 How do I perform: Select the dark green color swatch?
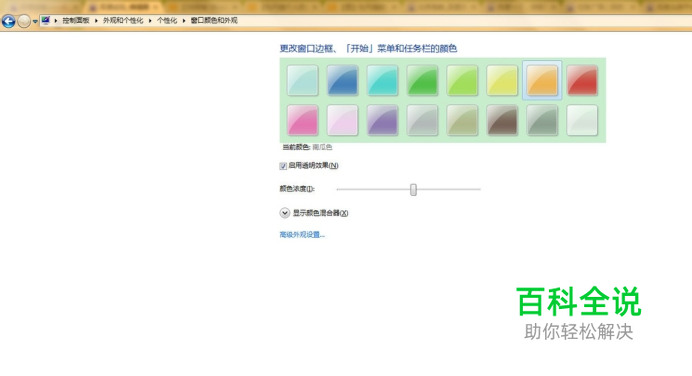click(422, 80)
